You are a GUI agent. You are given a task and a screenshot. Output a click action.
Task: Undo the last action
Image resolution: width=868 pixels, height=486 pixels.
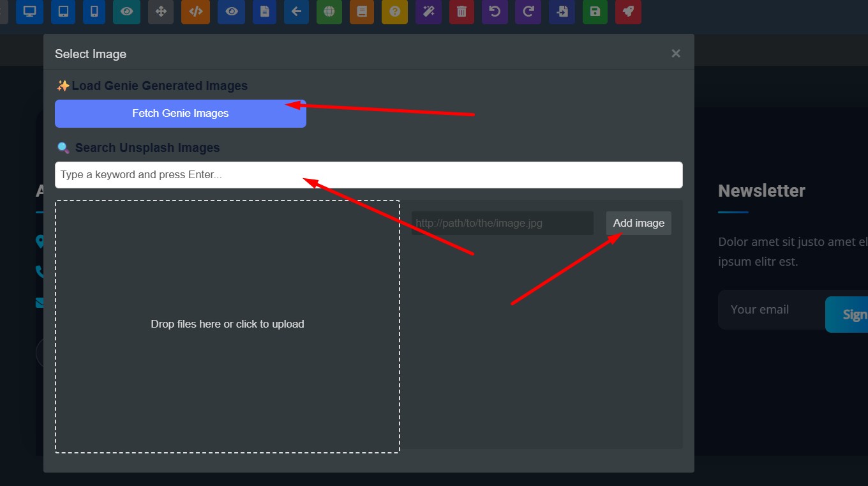(x=495, y=12)
